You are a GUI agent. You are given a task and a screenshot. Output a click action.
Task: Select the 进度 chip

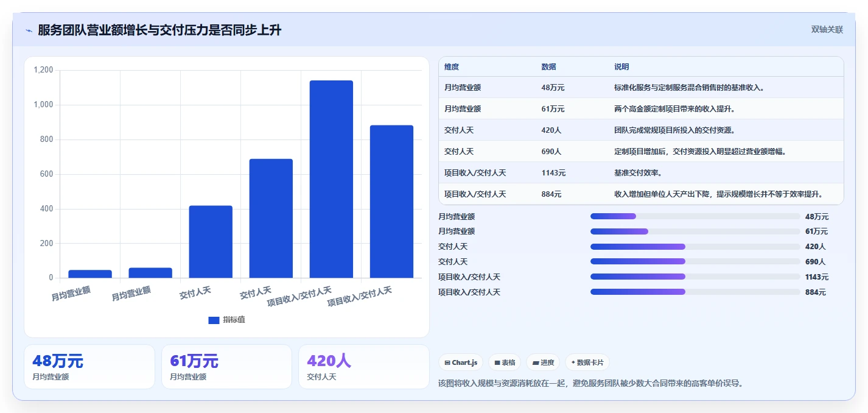click(x=543, y=362)
